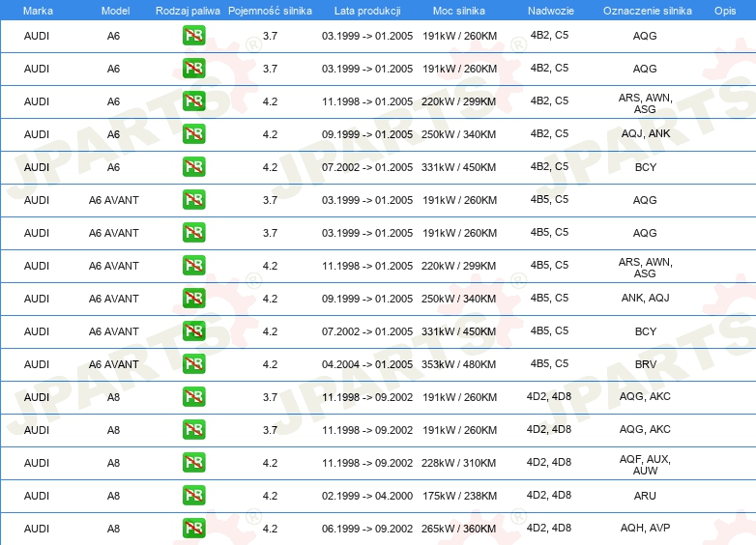This screenshot has width=756, height=545.
Task: Select engine code 'AQF, AUX, AUW'
Action: (645, 465)
